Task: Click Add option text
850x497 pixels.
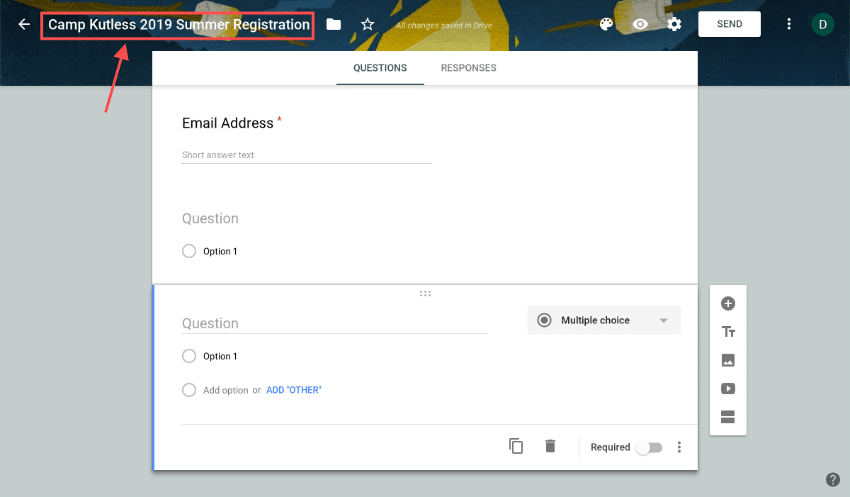Action: (x=226, y=390)
